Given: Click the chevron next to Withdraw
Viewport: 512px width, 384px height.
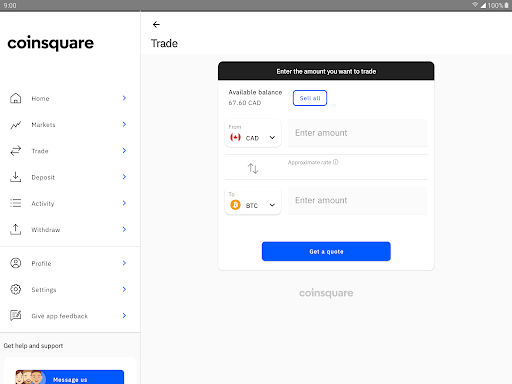Looking at the screenshot, I should 124,229.
